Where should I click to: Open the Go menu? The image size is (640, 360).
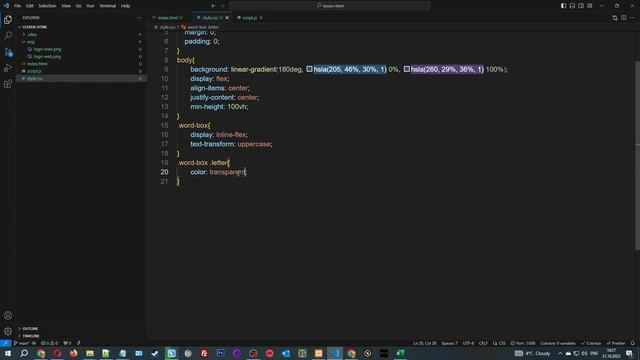pyautogui.click(x=78, y=6)
